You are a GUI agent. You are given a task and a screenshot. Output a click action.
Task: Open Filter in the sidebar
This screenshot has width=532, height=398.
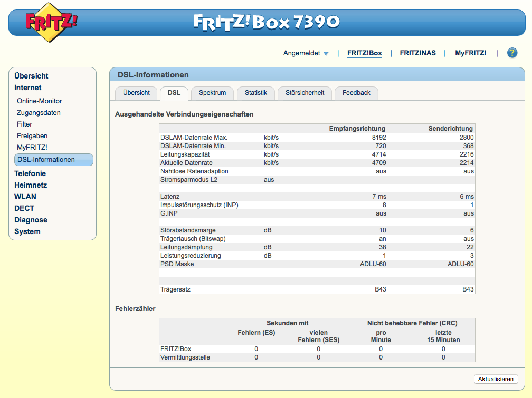pos(24,124)
